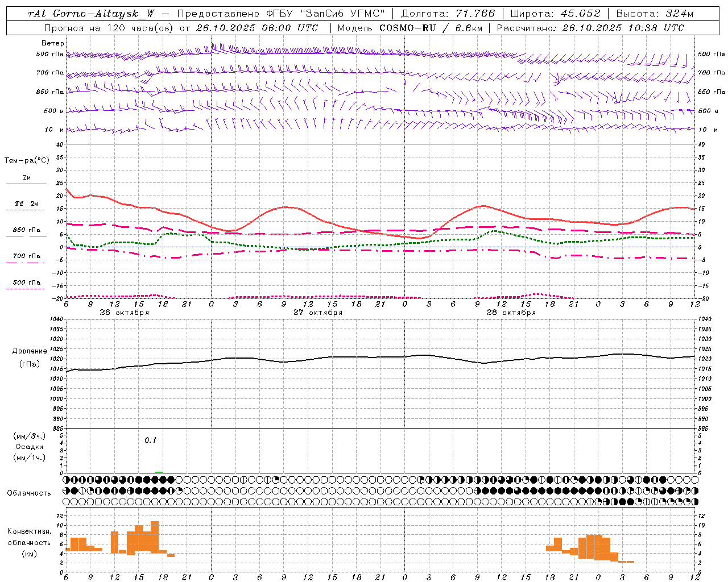Select the Широта: 45.052 header field
The height and width of the screenshot is (582, 728).
pos(555,14)
